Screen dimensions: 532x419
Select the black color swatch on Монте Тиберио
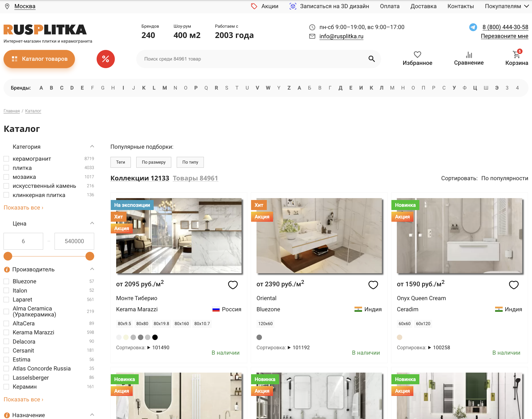tap(155, 337)
